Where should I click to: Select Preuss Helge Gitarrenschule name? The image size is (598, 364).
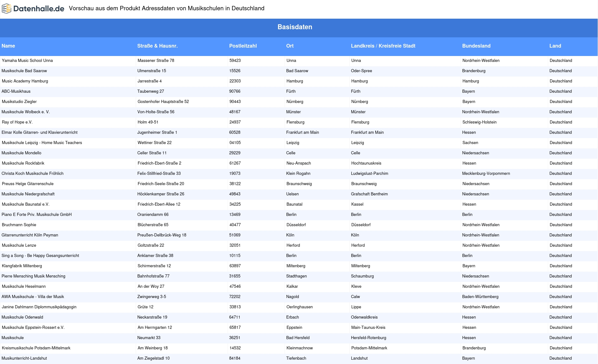click(x=28, y=184)
